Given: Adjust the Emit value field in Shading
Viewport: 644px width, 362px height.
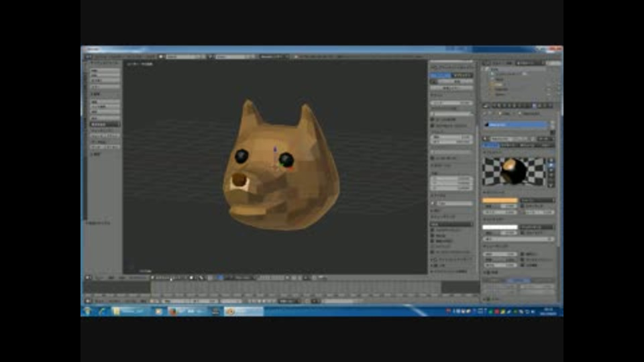Looking at the screenshot, I should (499, 255).
